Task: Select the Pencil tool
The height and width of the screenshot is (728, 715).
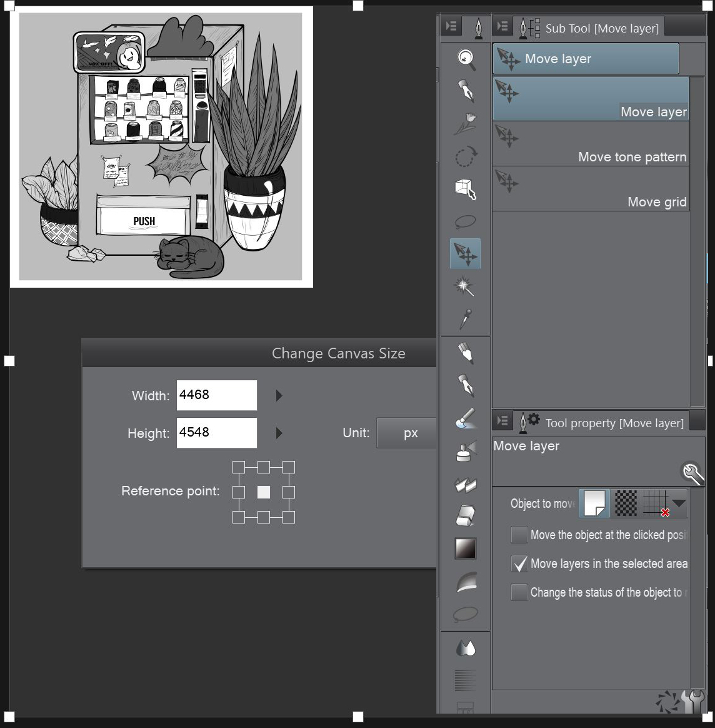Action: click(466, 353)
